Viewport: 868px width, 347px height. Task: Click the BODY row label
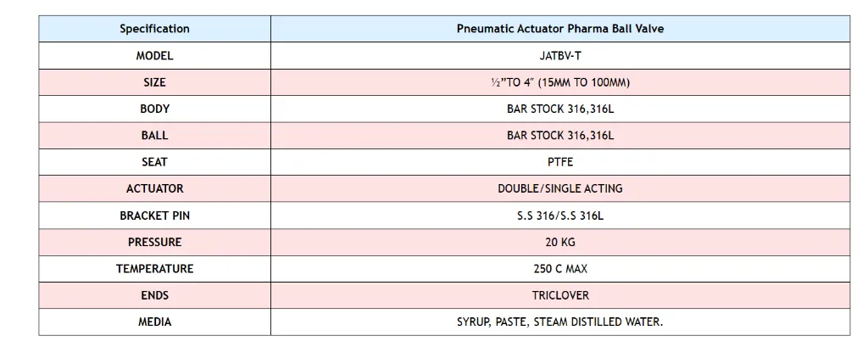pos(154,109)
